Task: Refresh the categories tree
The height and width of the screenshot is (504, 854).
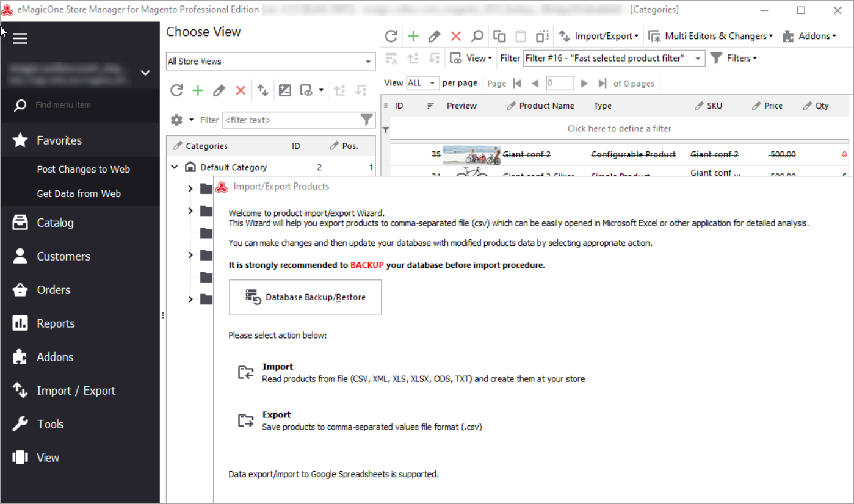Action: [176, 90]
